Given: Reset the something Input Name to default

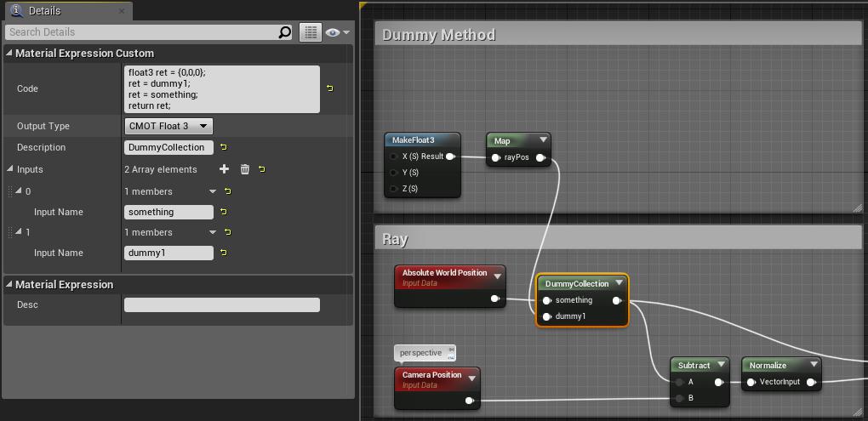Looking at the screenshot, I should (x=224, y=212).
